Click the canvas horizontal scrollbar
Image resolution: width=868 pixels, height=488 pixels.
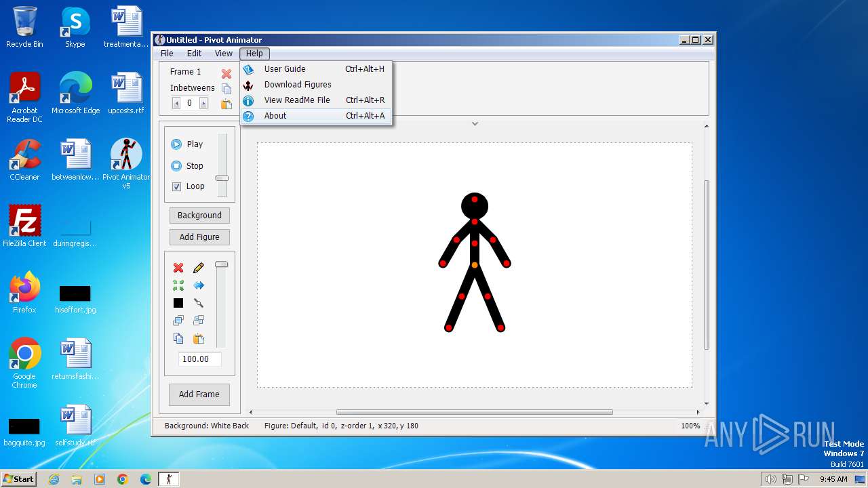[x=475, y=412]
